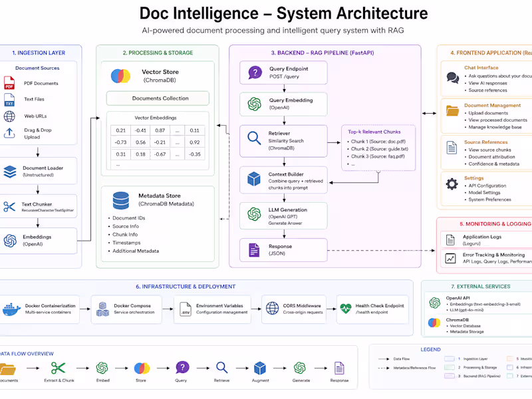Open the Settings gear icon
The image size is (532, 399).
click(452, 184)
